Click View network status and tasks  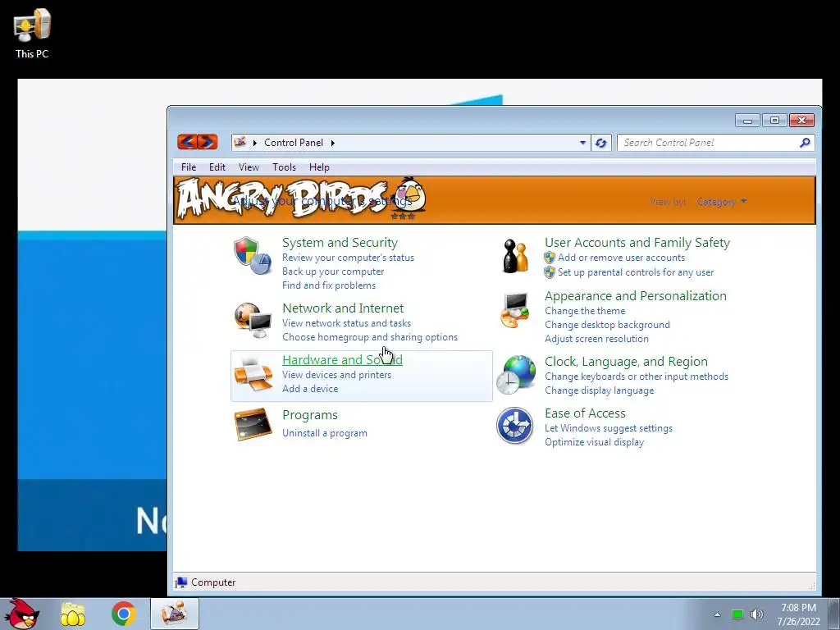coord(347,323)
